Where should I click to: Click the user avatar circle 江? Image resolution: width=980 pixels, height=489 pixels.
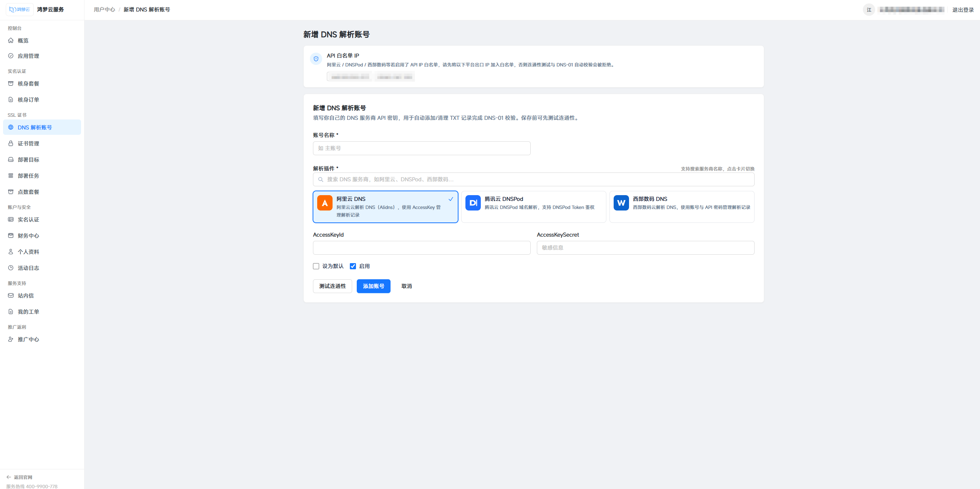coord(869,10)
